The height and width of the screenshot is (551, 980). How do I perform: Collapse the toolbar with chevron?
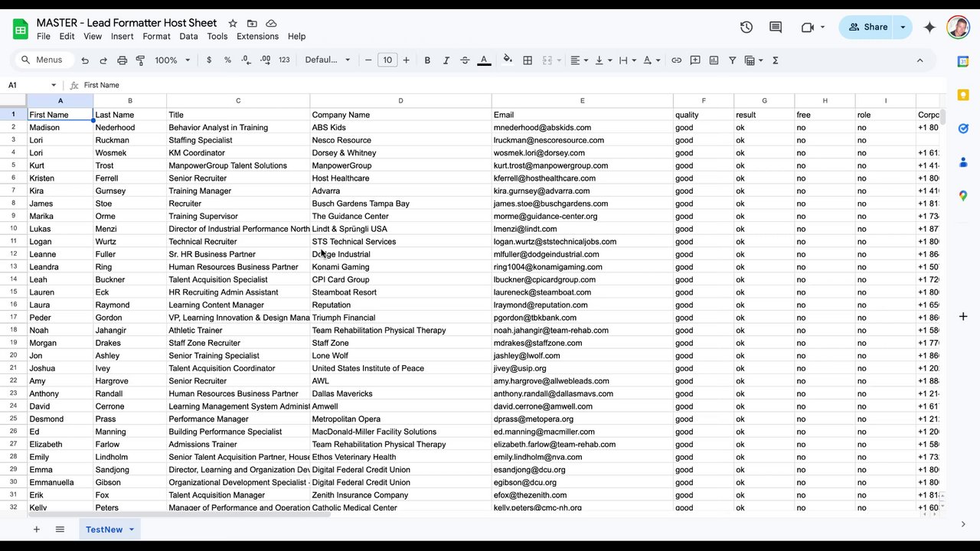(x=920, y=60)
